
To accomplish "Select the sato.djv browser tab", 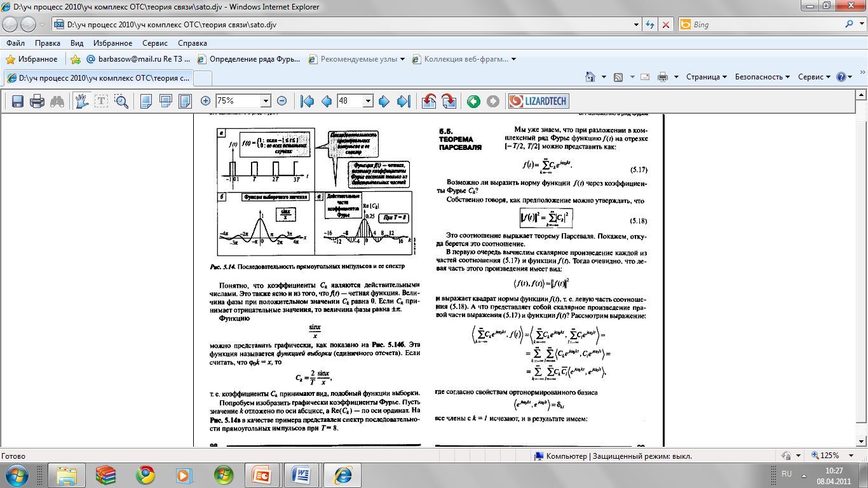I will [97, 78].
